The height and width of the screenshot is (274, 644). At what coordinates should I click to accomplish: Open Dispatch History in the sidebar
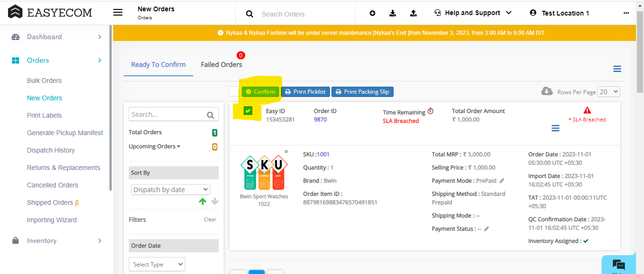coord(51,150)
